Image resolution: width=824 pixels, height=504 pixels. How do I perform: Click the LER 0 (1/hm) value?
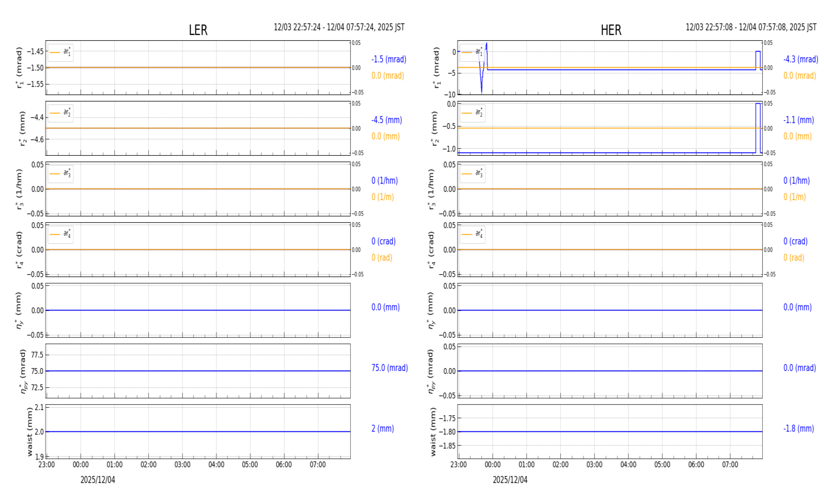tap(386, 181)
